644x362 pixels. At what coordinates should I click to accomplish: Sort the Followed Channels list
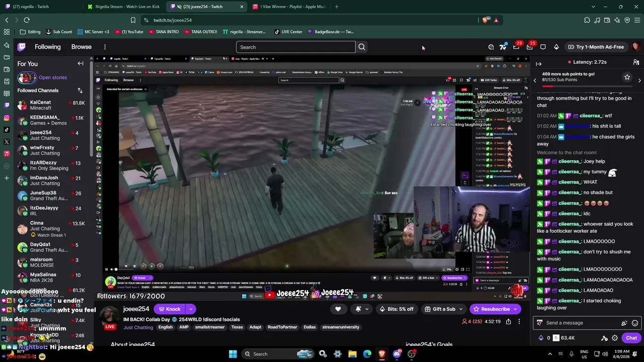click(80, 90)
